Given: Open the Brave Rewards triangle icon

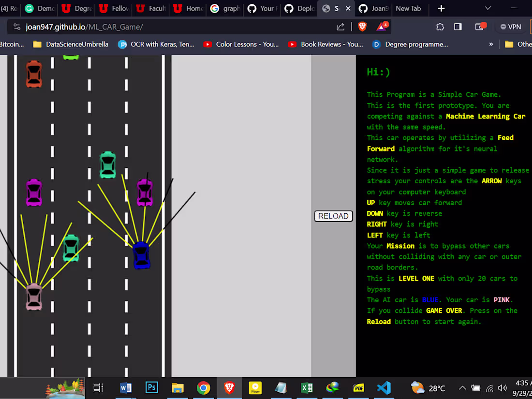Looking at the screenshot, I should [382, 27].
